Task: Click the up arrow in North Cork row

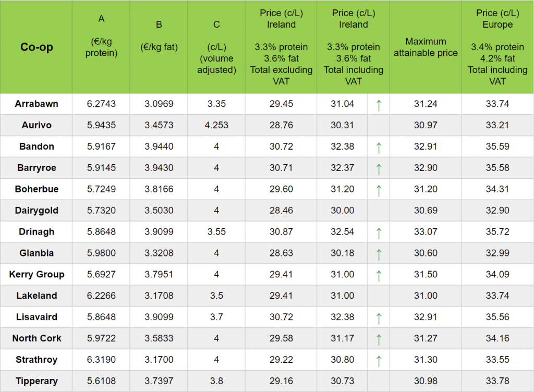Action: click(379, 339)
